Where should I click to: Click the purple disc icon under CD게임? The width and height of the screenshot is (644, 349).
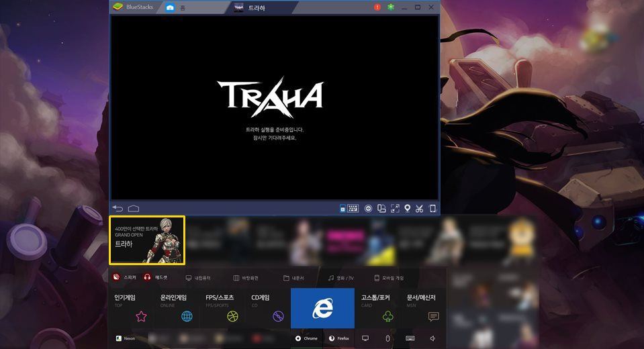pos(278,316)
